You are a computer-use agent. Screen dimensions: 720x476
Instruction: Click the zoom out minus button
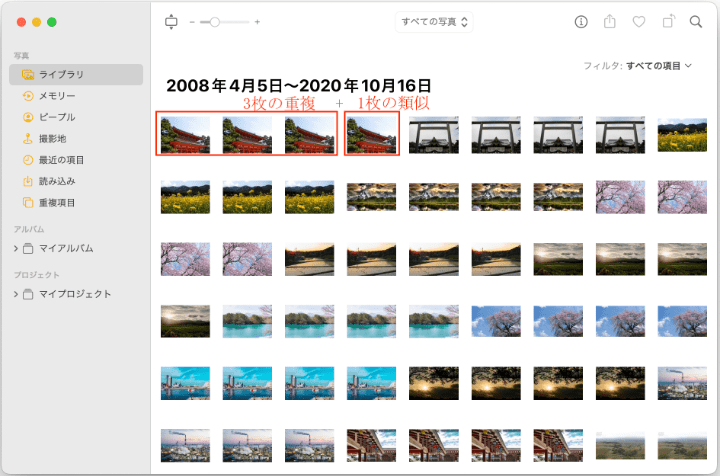point(192,22)
